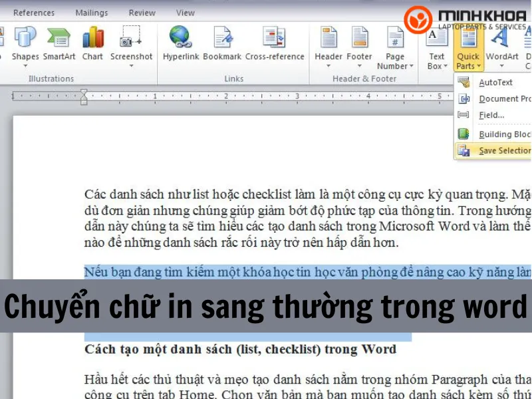Screen dimensions: 532x399
Task: Choose Field... menu entry
Action: [x=493, y=115]
